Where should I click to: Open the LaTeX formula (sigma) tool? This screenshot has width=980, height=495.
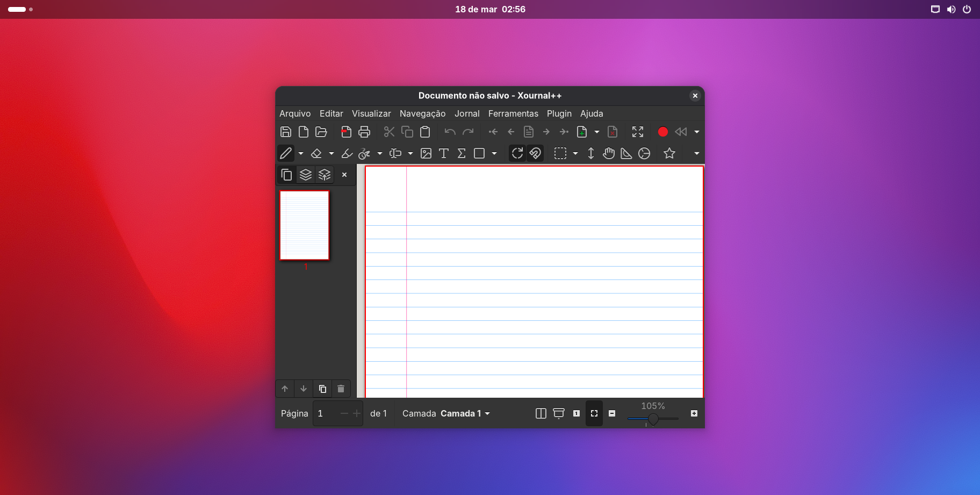click(462, 154)
